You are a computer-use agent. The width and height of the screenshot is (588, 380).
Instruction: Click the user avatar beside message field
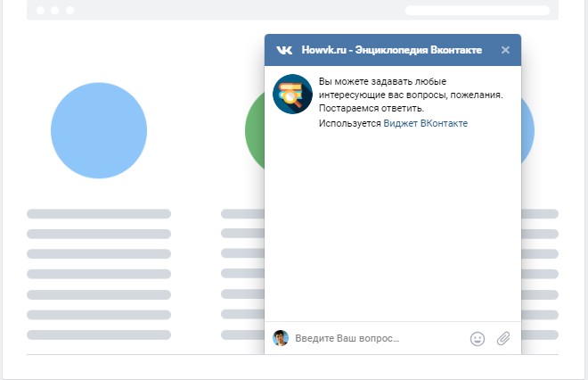click(281, 338)
